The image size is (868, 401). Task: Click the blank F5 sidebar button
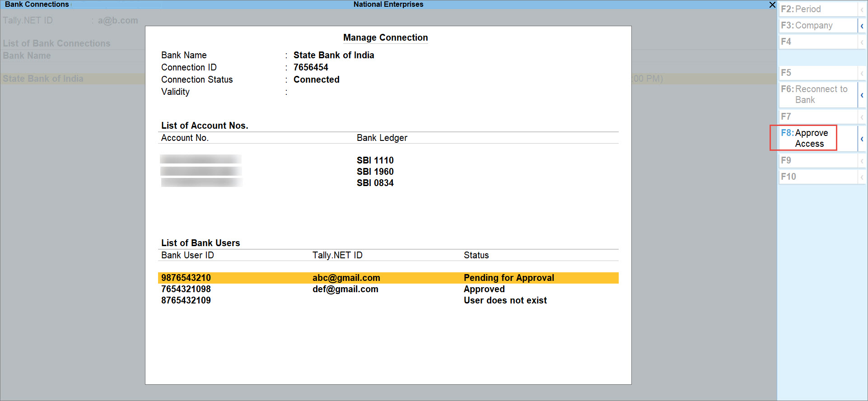click(x=817, y=73)
